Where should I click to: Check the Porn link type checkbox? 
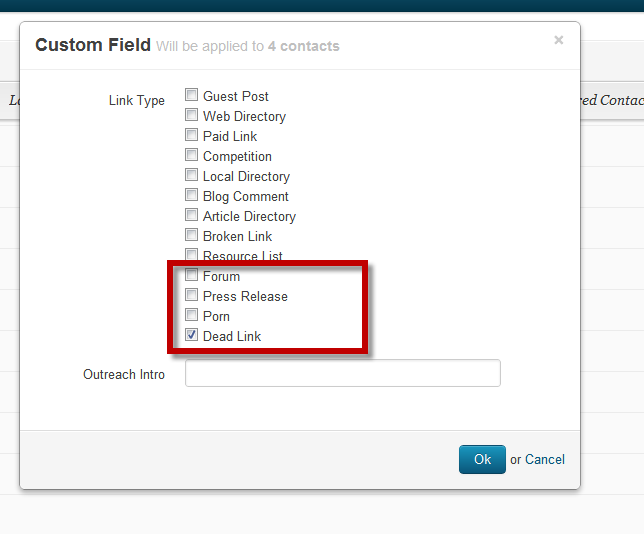click(191, 315)
